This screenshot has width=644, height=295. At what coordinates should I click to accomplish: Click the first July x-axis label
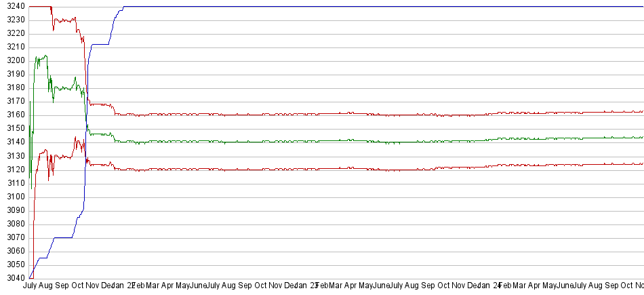coord(30,286)
